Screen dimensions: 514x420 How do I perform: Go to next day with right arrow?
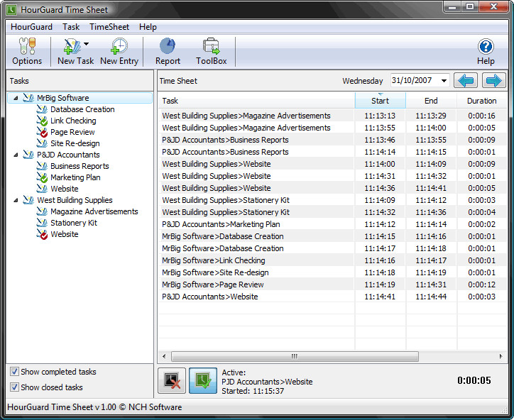[493, 81]
